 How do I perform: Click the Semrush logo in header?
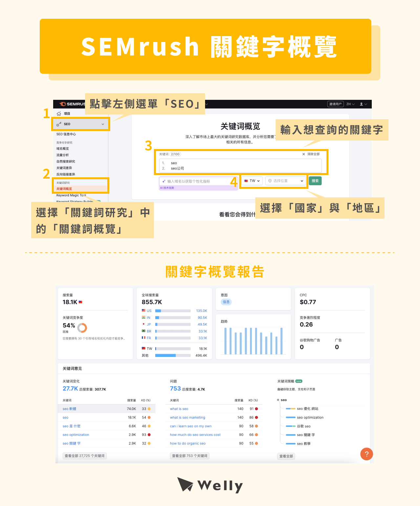[72, 104]
